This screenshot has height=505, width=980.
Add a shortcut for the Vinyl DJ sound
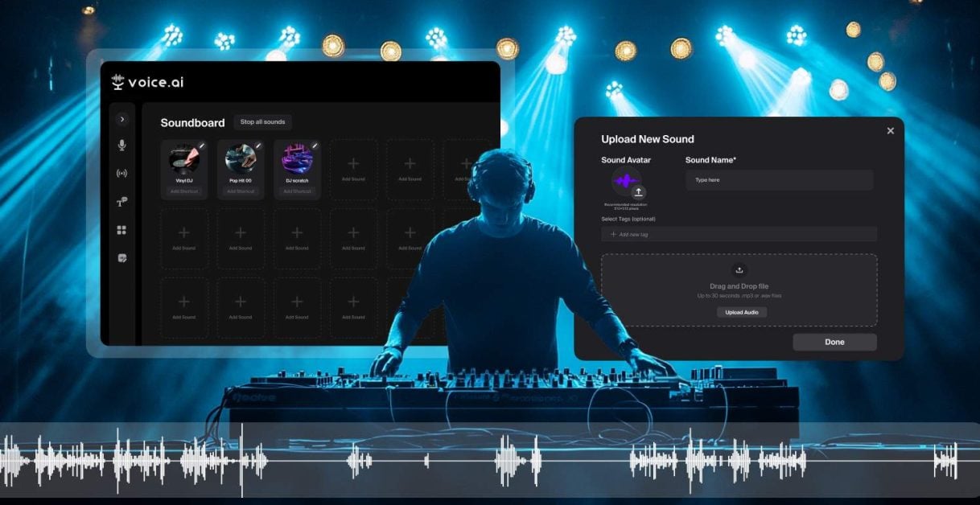pos(185,191)
